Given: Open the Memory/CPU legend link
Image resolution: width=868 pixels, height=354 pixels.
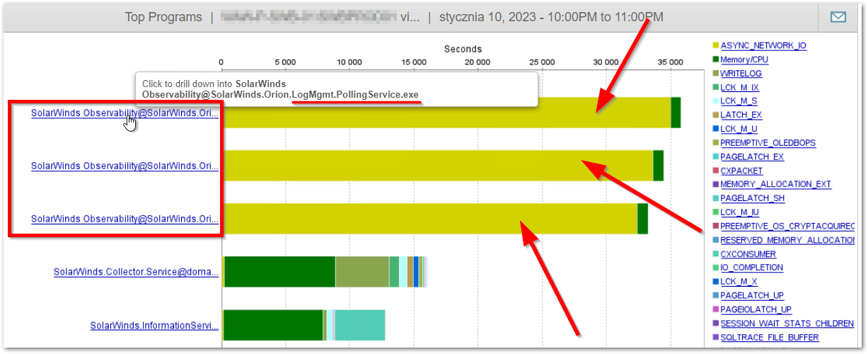Looking at the screenshot, I should [744, 59].
